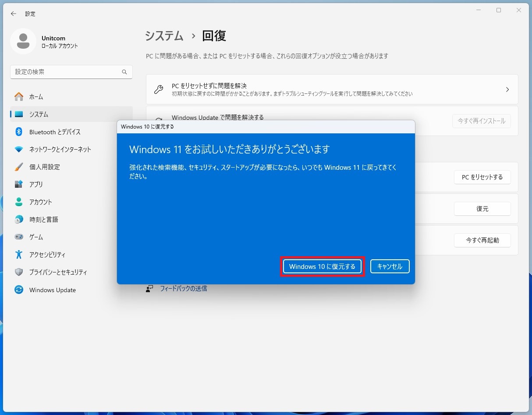Click the wrench troubleshoot icon
Viewport: 532px width, 415px height.
[x=159, y=89]
